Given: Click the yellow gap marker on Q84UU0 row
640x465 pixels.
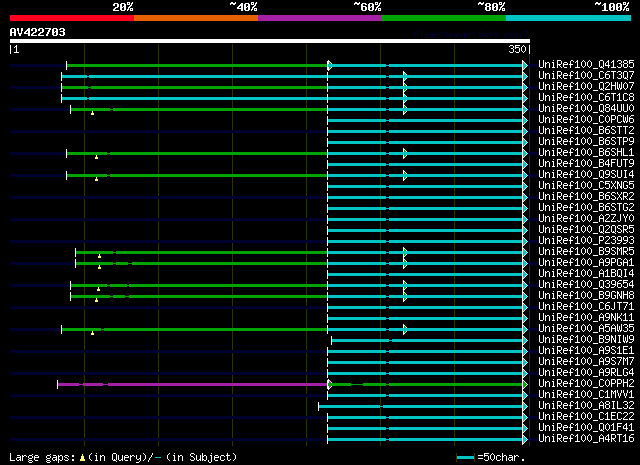Looking at the screenshot, I should (x=93, y=113).
